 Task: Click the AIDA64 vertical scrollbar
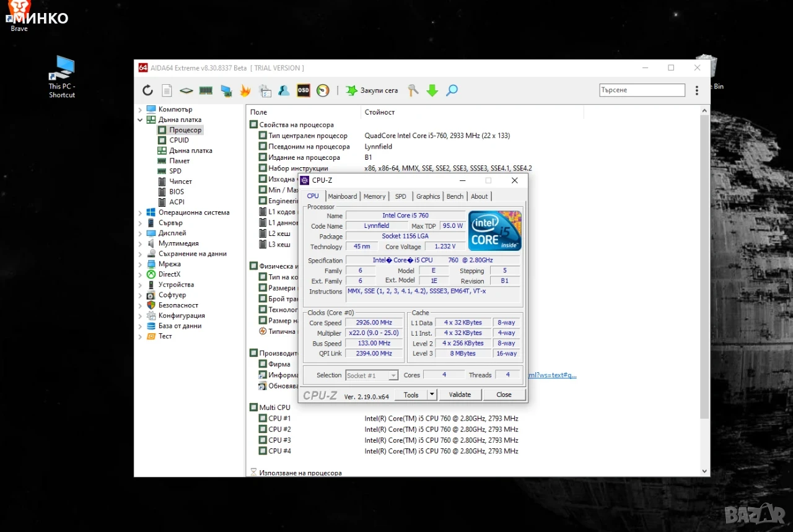point(704,266)
